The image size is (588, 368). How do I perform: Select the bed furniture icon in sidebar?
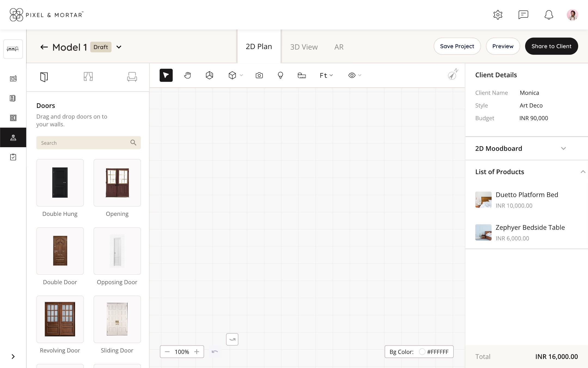click(13, 49)
